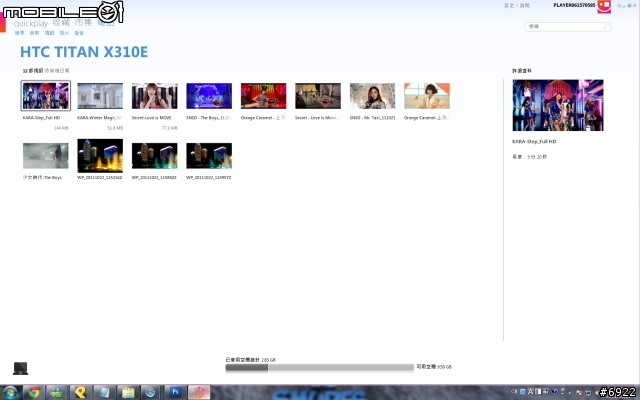This screenshot has height=400, width=640.
Task: Open the 市集 marketplace tab
Action: pyautogui.click(x=83, y=22)
